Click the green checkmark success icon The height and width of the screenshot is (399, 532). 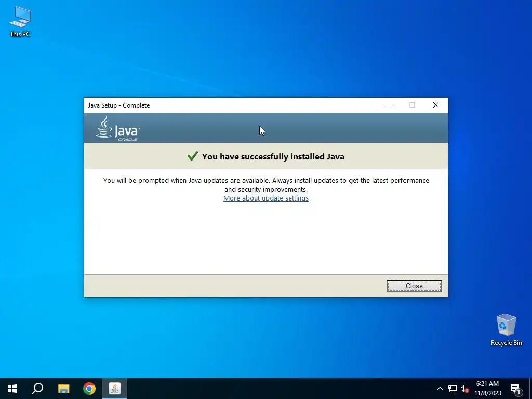(192, 156)
